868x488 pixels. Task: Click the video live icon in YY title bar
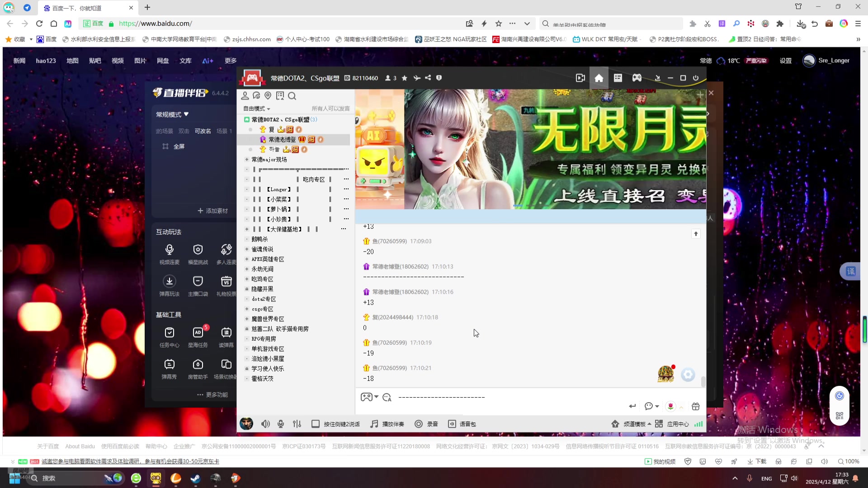coord(580,78)
